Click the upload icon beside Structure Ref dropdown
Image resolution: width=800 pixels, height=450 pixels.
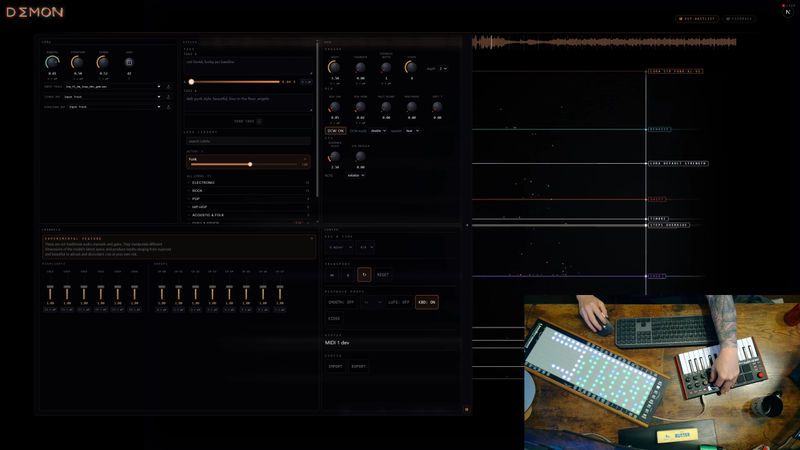168,107
